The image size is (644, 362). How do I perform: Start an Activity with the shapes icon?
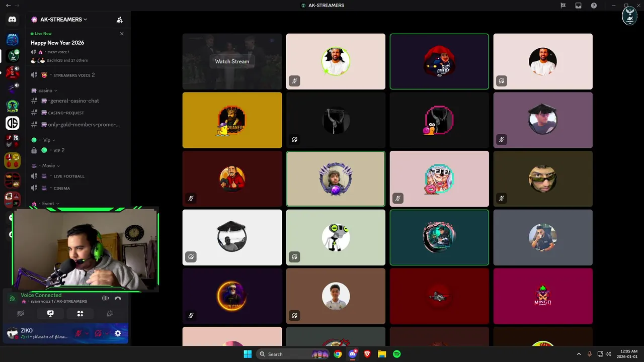point(80,313)
